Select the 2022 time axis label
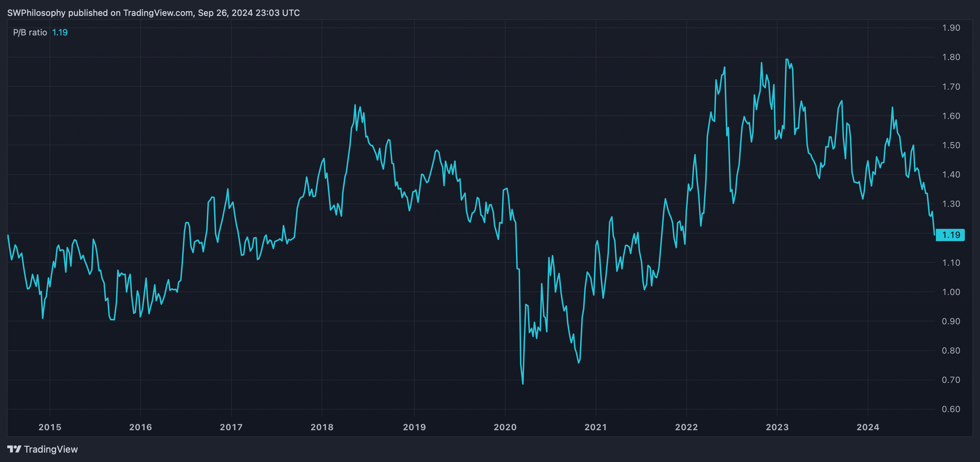This screenshot has width=980, height=462. pos(686,427)
